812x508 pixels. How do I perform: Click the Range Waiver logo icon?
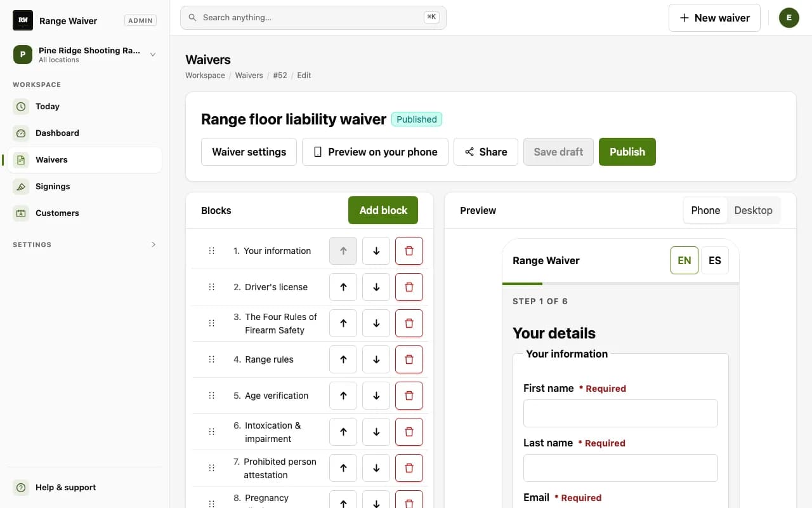coord(23,20)
